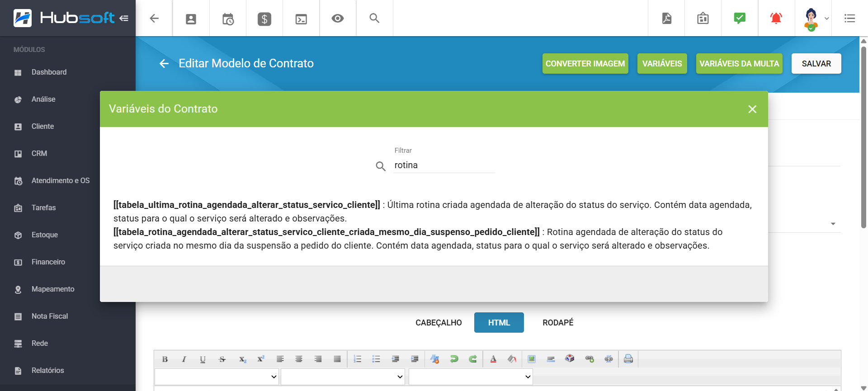Switch to the CABEÇALHO tab
Image resolution: width=868 pixels, height=391 pixels.
coord(439,322)
